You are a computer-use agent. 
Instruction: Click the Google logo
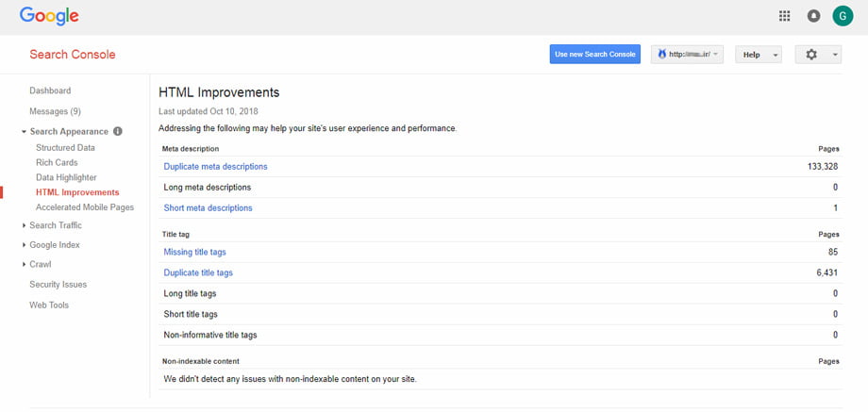pyautogui.click(x=49, y=16)
